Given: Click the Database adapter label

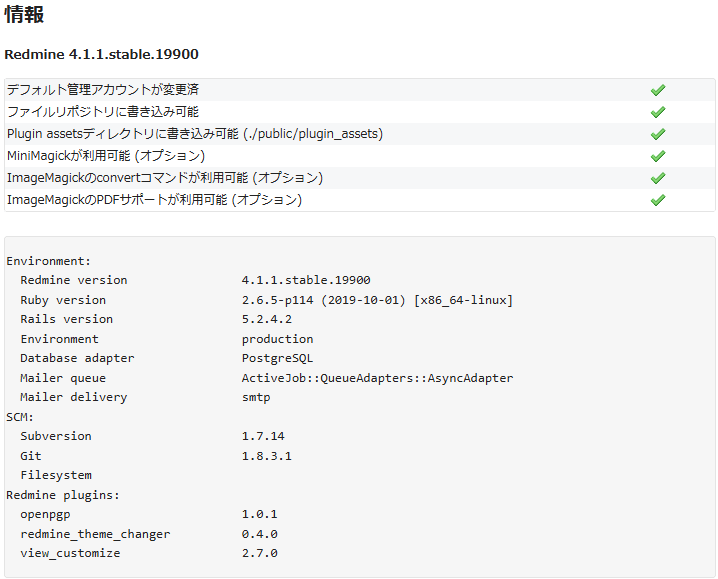Looking at the screenshot, I should click(77, 358).
